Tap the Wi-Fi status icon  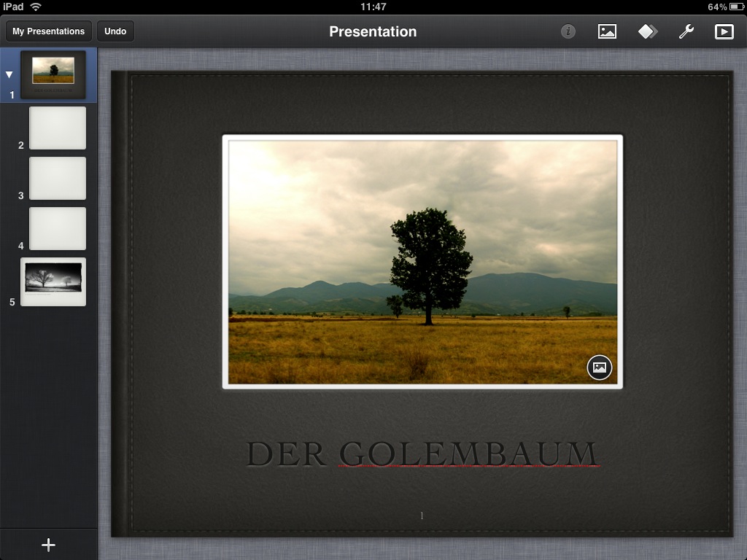coord(36,7)
